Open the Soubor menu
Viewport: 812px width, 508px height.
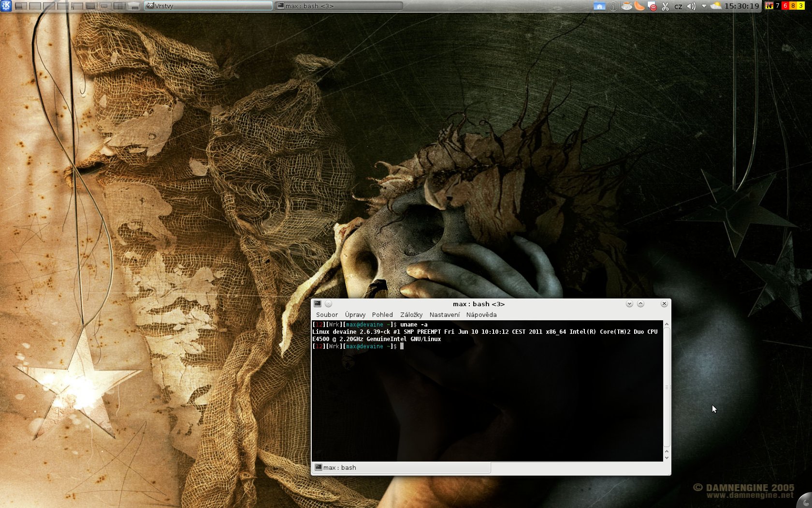point(327,314)
